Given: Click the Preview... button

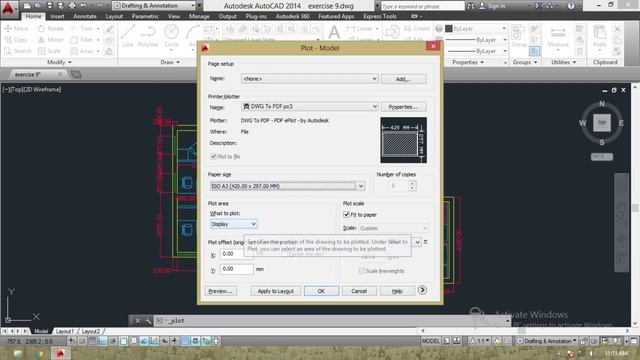Looking at the screenshot, I should click(220, 291).
